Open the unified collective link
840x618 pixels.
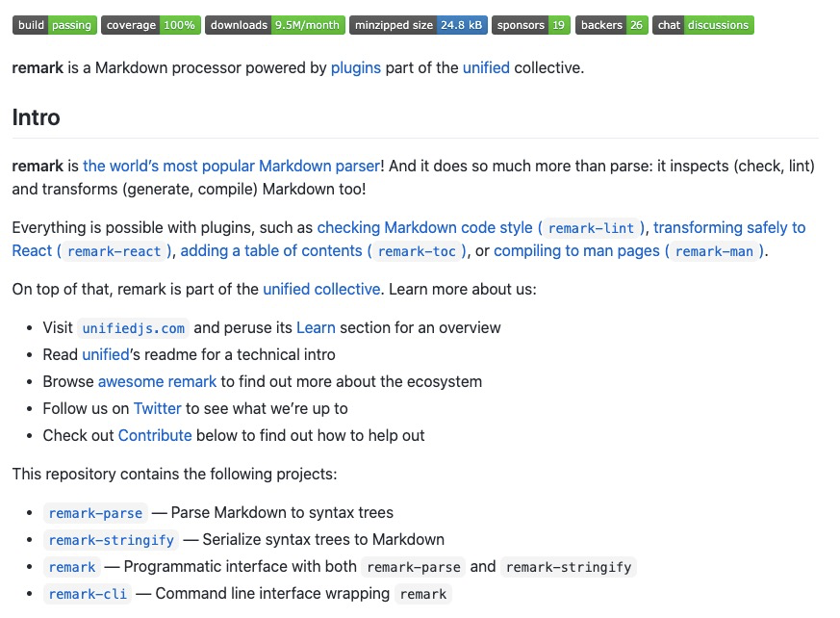tap(321, 290)
